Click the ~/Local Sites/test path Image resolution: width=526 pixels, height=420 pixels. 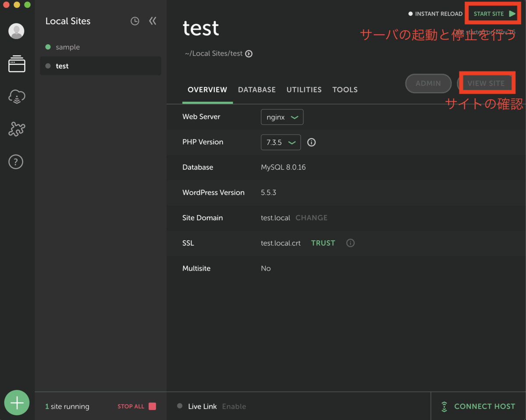(x=213, y=53)
